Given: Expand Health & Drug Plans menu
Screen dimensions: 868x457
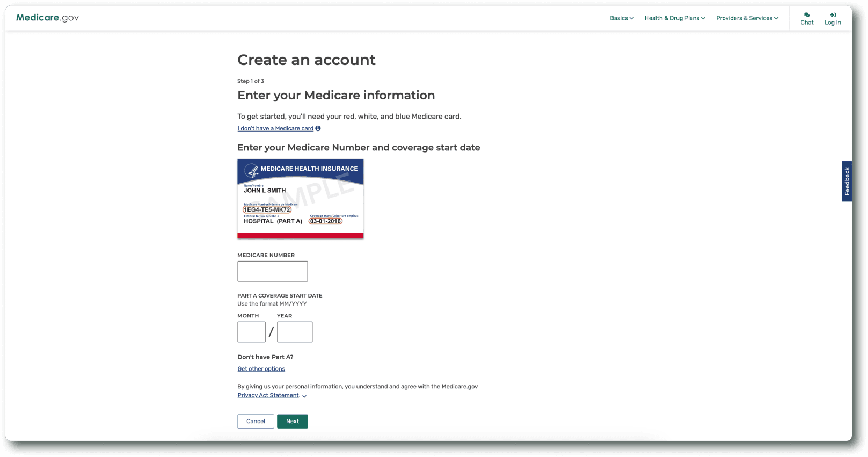Looking at the screenshot, I should pos(675,18).
